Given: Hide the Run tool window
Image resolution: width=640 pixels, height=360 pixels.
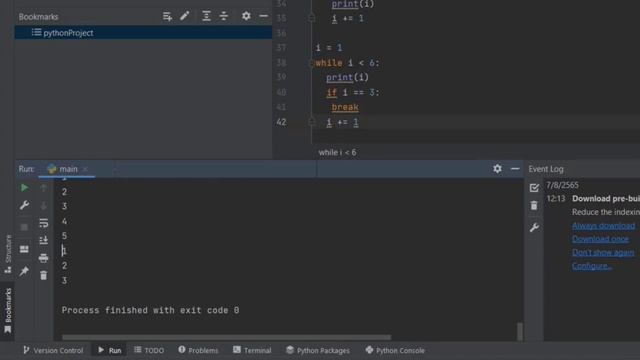Looking at the screenshot, I should (515, 169).
